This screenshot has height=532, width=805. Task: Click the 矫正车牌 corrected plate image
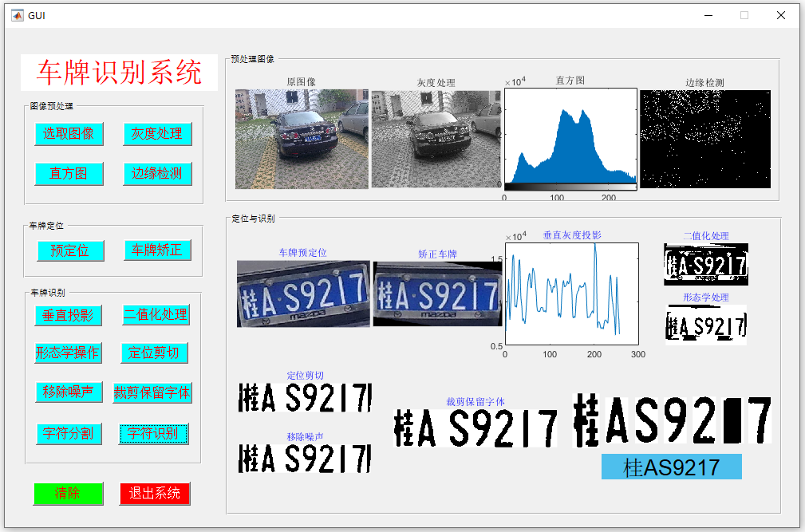(x=437, y=294)
